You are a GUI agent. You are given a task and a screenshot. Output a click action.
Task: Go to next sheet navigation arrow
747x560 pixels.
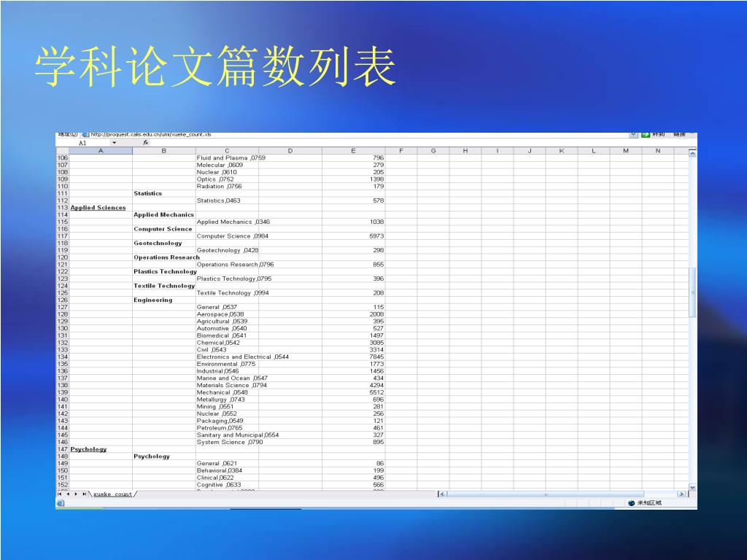(x=76, y=494)
